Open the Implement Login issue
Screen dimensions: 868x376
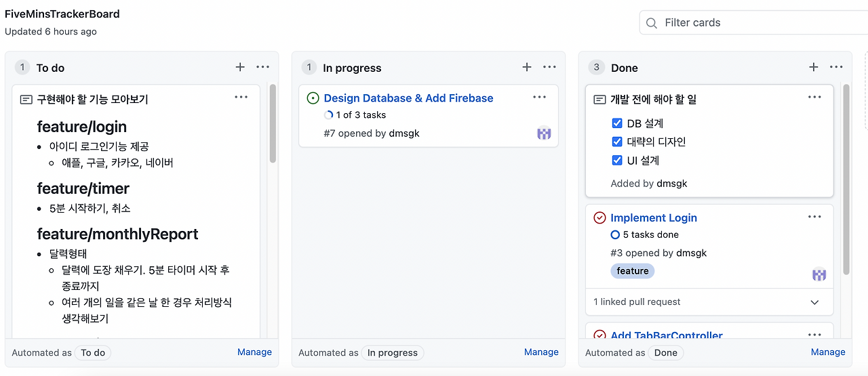tap(654, 217)
